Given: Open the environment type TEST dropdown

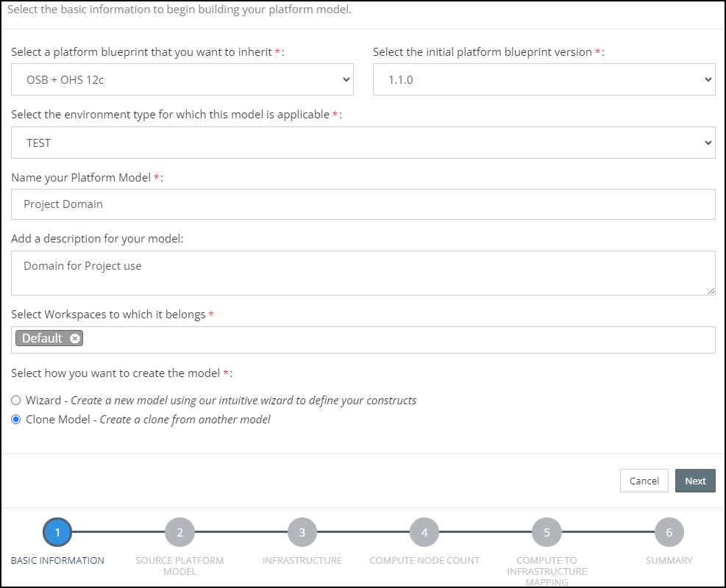Looking at the screenshot, I should pyautogui.click(x=363, y=143).
